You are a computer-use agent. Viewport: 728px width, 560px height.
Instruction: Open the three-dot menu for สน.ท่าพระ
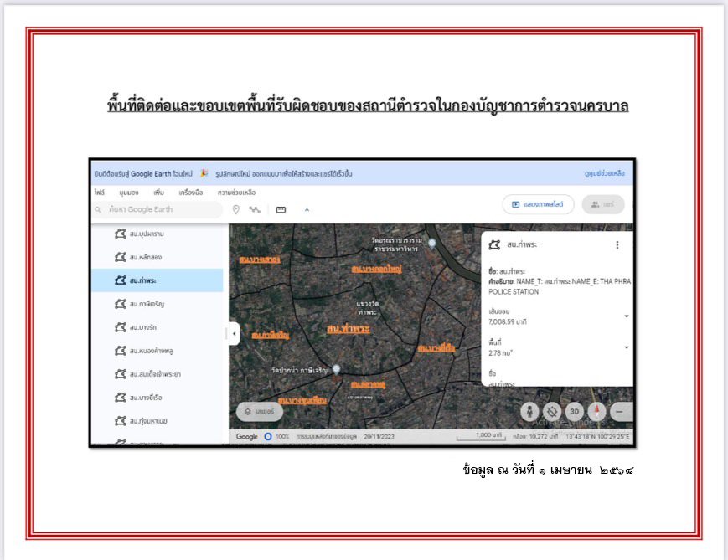(617, 245)
